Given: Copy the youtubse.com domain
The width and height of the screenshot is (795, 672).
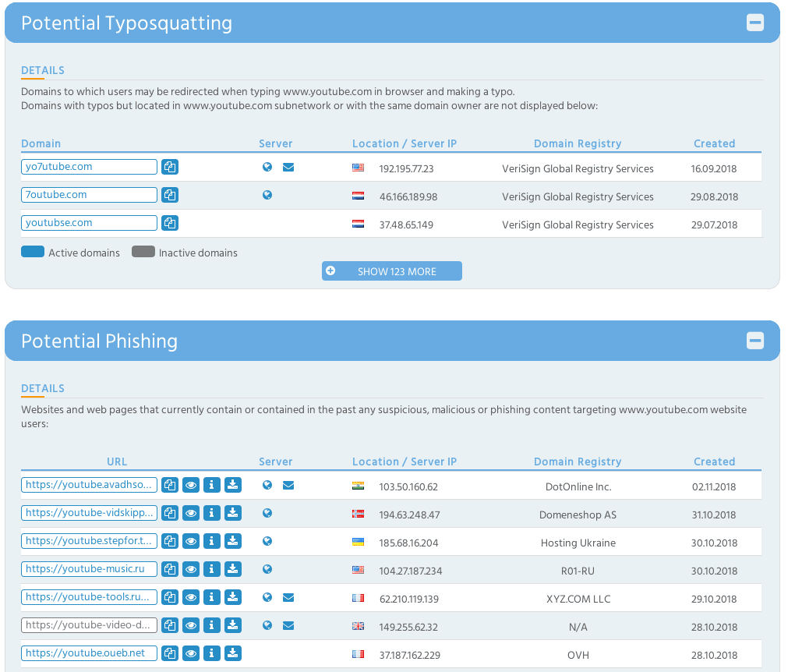Looking at the screenshot, I should pos(170,223).
